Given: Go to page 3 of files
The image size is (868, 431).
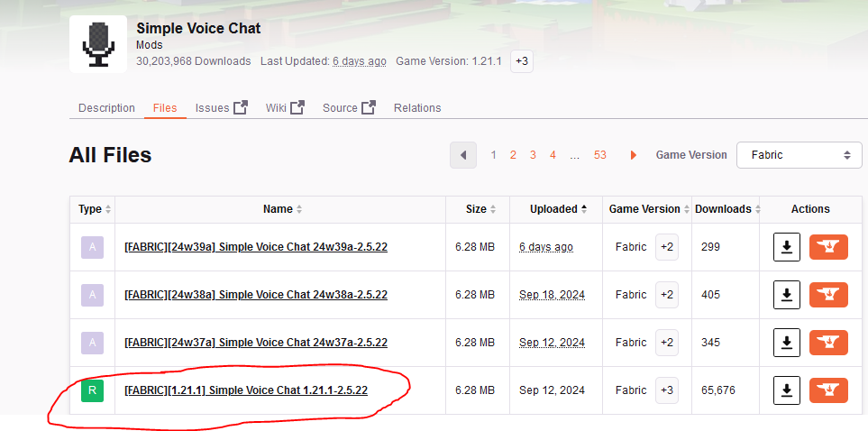Looking at the screenshot, I should (x=533, y=155).
